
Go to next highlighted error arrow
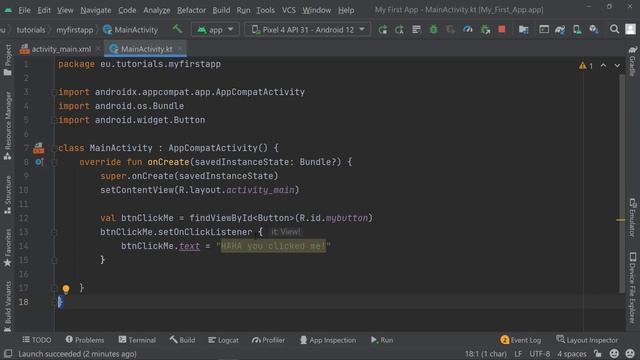point(617,66)
